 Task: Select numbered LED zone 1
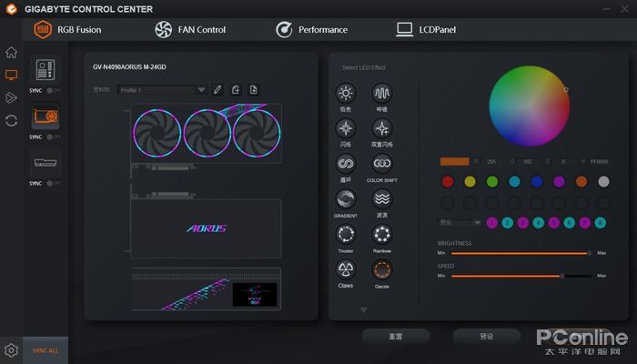[x=492, y=223]
